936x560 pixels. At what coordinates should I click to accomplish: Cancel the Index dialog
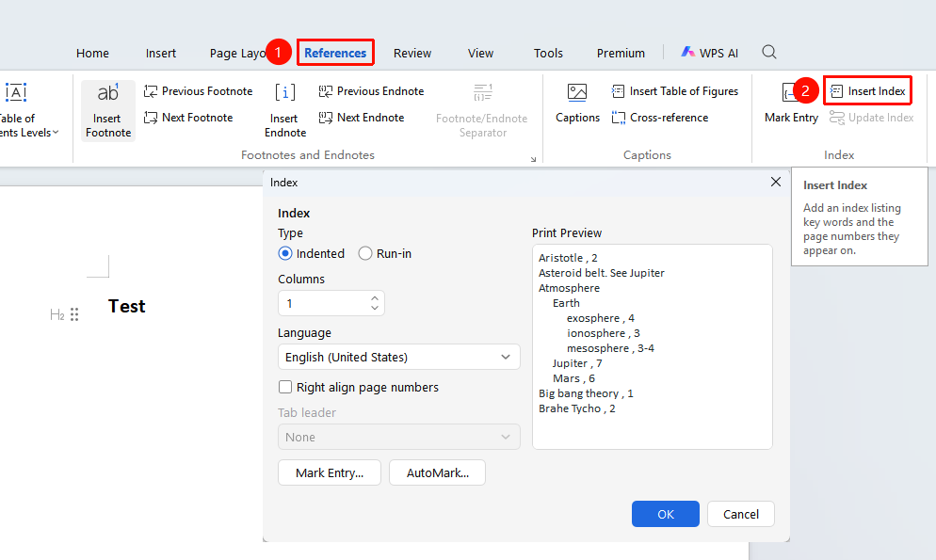point(741,514)
